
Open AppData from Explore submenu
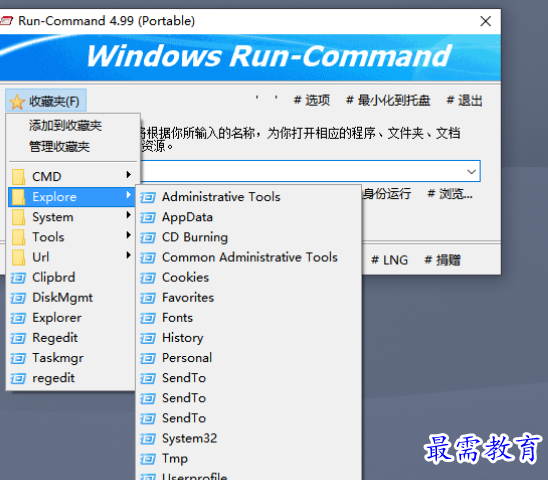point(249,217)
